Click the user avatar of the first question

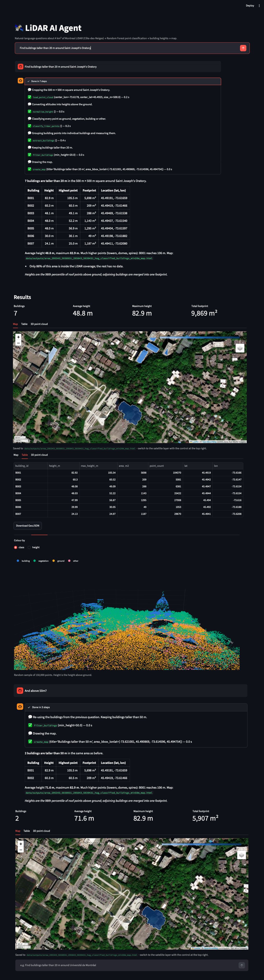[20, 67]
